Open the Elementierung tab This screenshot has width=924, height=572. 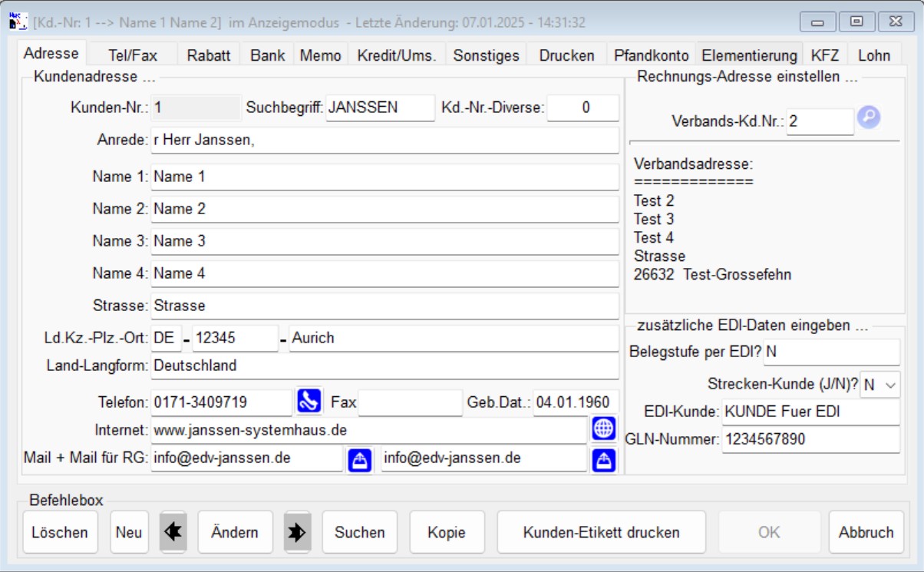pyautogui.click(x=749, y=55)
